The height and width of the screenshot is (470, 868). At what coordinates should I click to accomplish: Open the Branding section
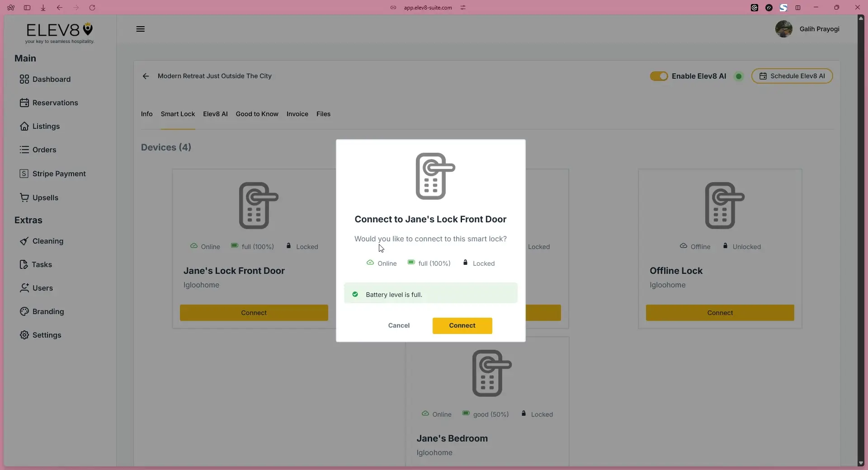(47, 311)
